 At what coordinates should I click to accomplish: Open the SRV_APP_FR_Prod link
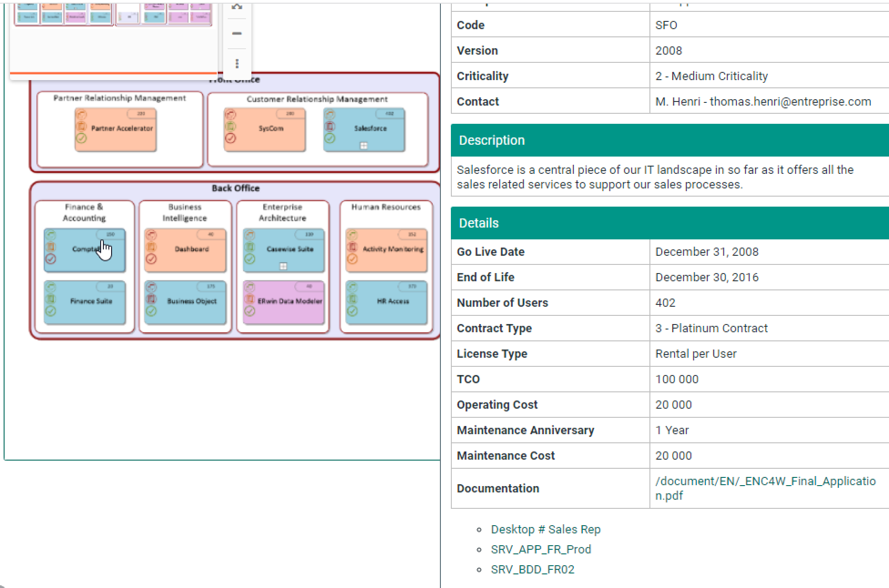(x=541, y=549)
